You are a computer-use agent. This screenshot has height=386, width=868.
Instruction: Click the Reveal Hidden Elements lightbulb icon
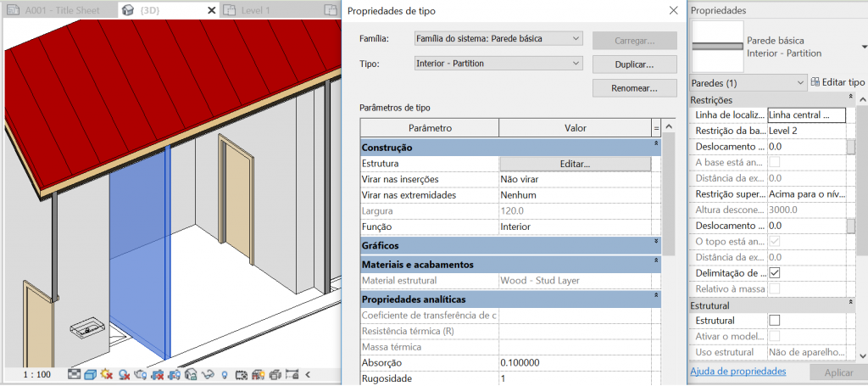[x=224, y=374]
